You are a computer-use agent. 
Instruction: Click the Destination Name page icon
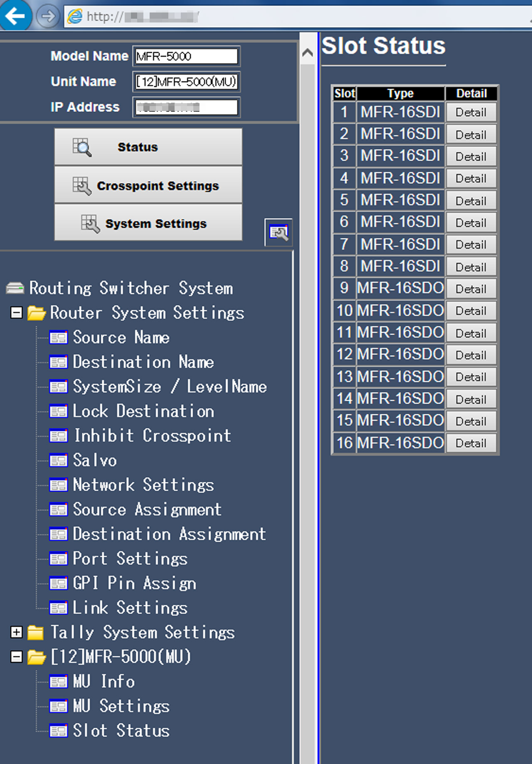[58, 362]
